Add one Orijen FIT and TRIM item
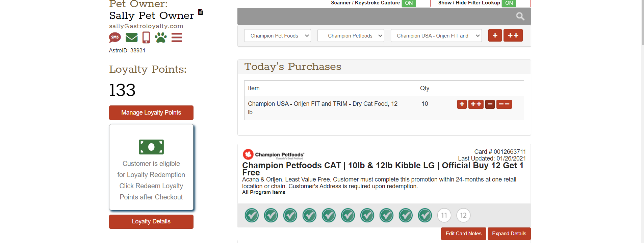Viewport: 644px width, 243px height. tap(462, 104)
